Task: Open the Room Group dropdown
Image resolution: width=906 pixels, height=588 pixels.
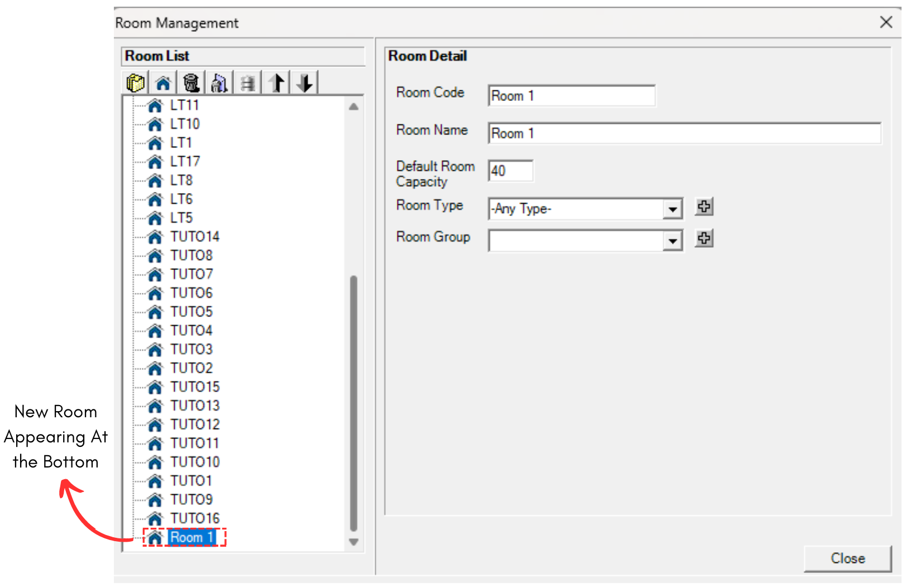Action: click(x=673, y=241)
